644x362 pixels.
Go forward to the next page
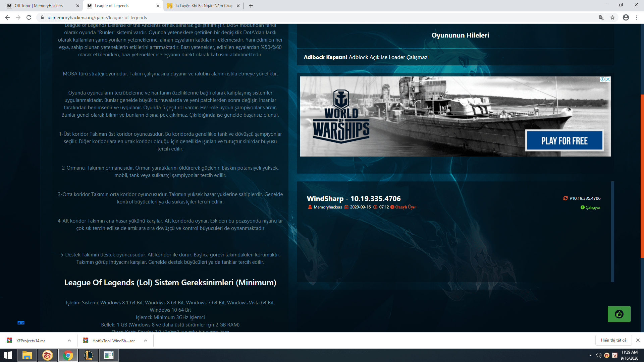(18, 17)
